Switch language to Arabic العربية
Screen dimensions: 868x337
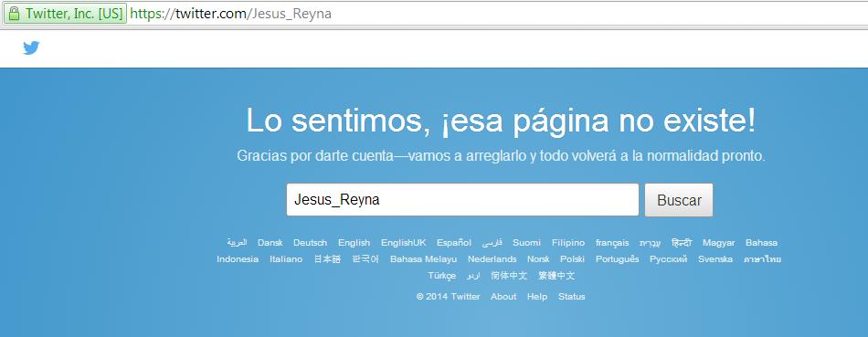click(237, 242)
